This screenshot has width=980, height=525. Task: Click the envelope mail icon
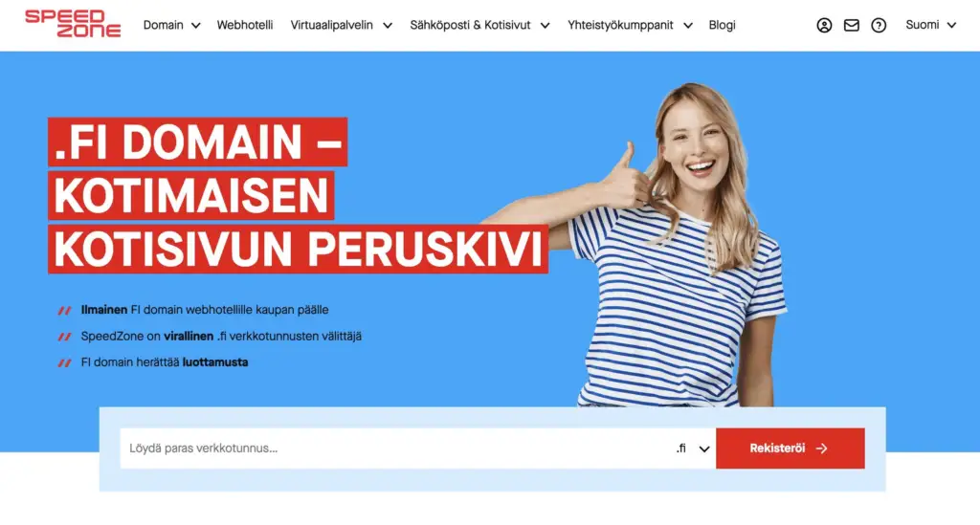[x=851, y=25]
